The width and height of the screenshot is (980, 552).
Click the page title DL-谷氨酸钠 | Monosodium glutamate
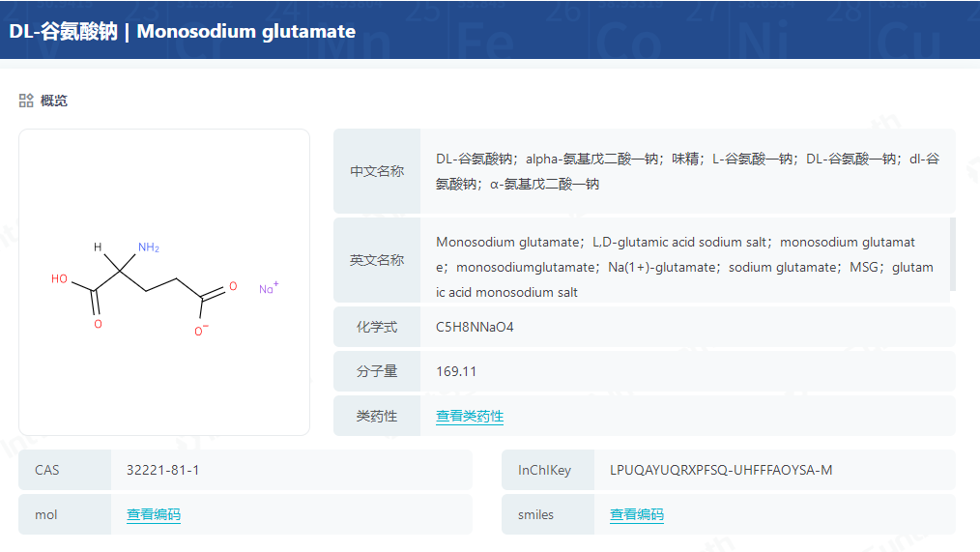click(x=183, y=31)
